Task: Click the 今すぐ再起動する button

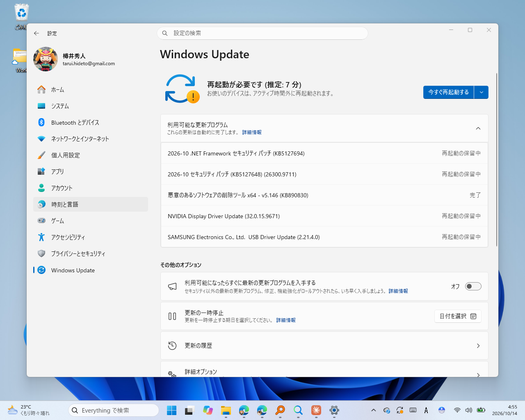Action: point(449,92)
